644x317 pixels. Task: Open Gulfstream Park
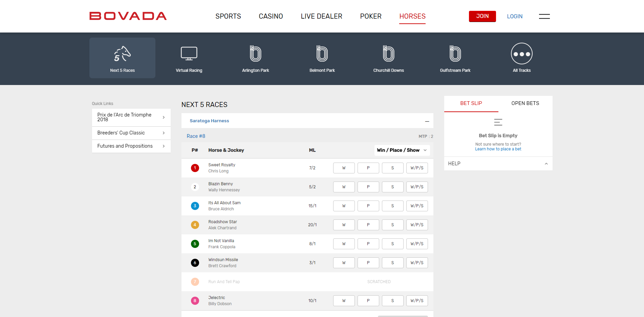pyautogui.click(x=455, y=58)
